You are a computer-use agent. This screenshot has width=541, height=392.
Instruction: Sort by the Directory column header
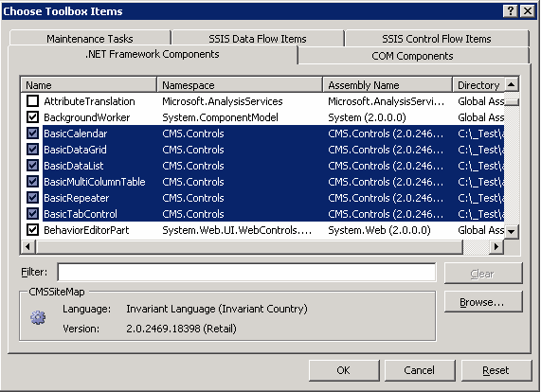tap(478, 85)
